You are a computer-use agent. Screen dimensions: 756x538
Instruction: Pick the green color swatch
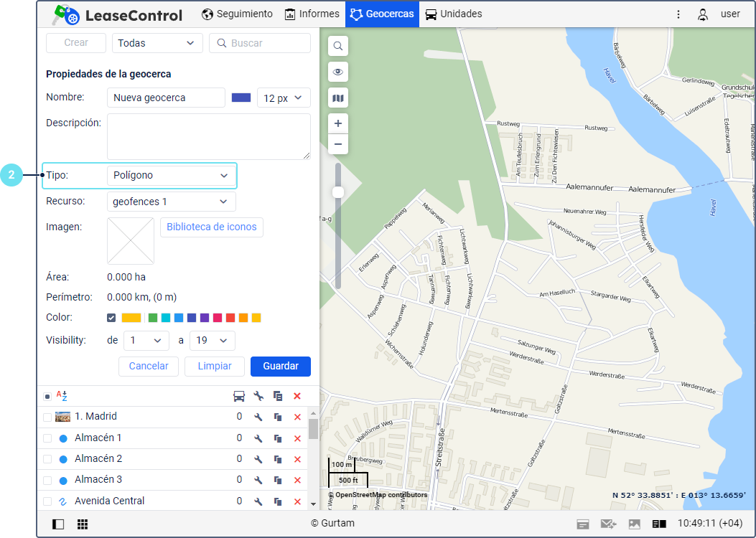[153, 318]
